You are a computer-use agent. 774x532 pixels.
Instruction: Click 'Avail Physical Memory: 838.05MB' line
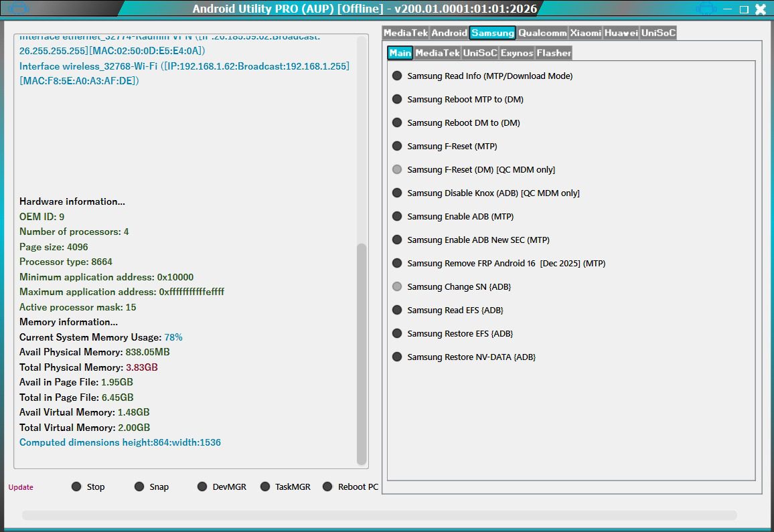(x=94, y=353)
